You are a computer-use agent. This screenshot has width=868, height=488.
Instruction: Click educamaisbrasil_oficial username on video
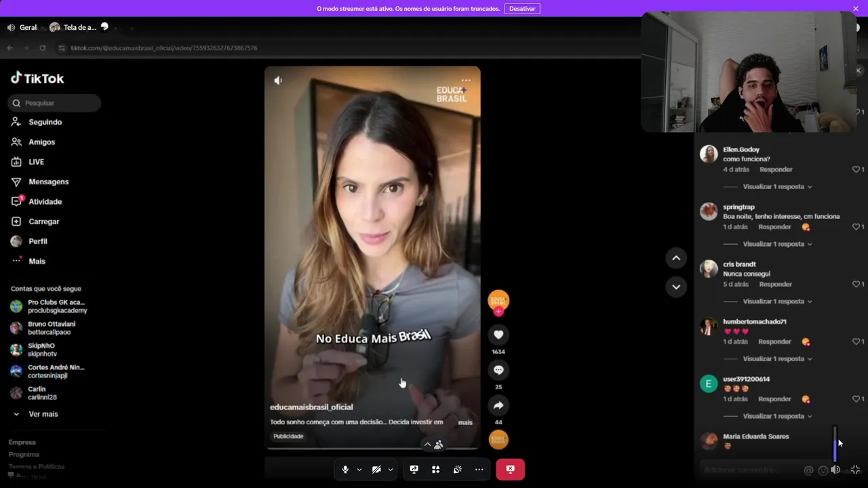pyautogui.click(x=311, y=407)
